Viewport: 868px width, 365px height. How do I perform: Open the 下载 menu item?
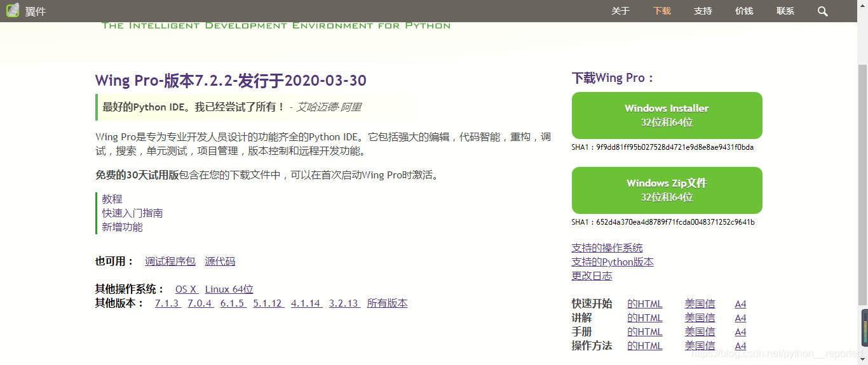(661, 11)
